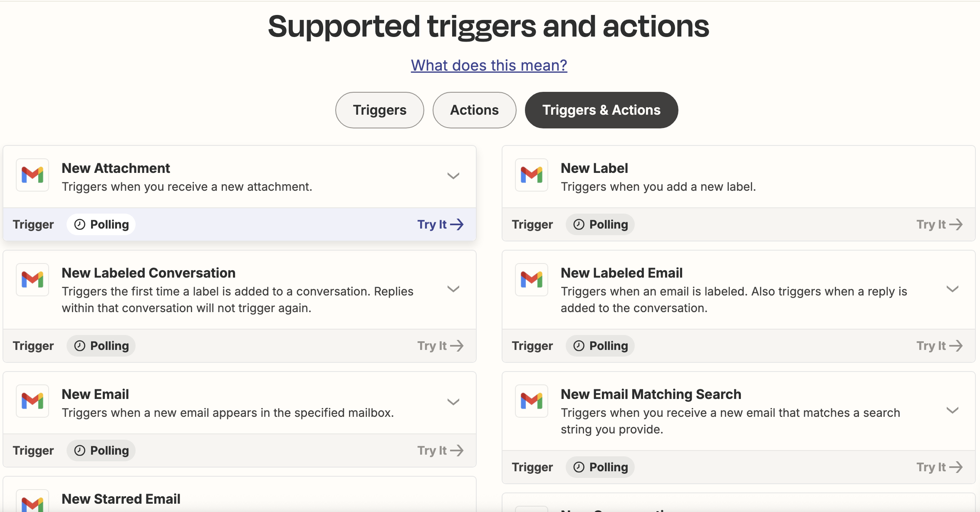Switch to the Actions filter tab
Image resolution: width=980 pixels, height=512 pixels.
click(474, 110)
